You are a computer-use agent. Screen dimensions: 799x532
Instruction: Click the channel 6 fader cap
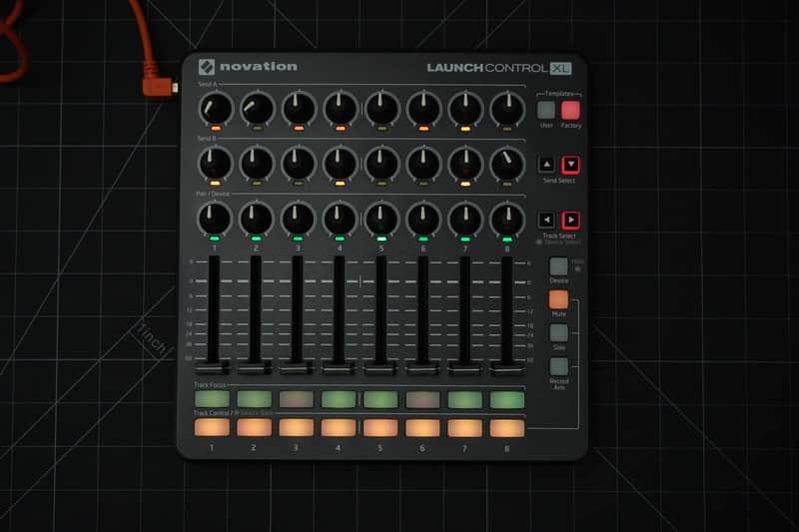click(422, 368)
